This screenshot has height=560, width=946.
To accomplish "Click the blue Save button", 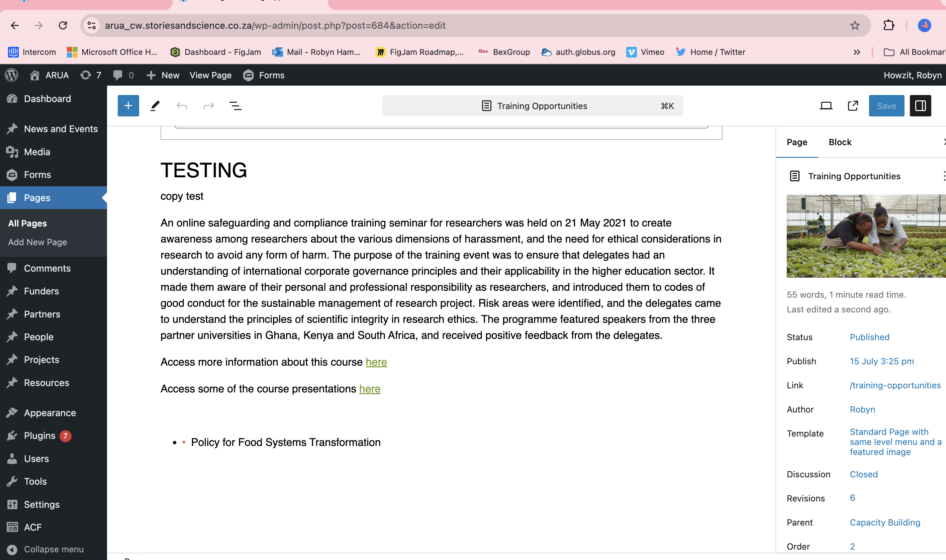I will point(886,106).
